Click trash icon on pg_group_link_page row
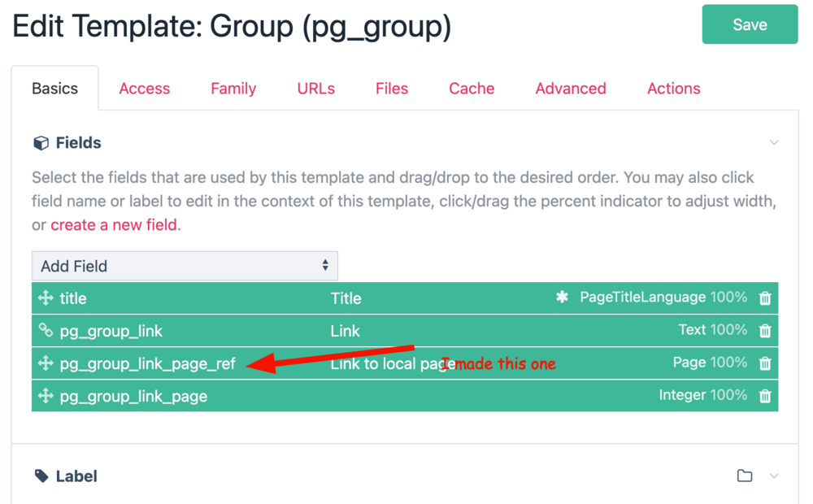Viewport: 813px width, 504px height. (x=764, y=396)
